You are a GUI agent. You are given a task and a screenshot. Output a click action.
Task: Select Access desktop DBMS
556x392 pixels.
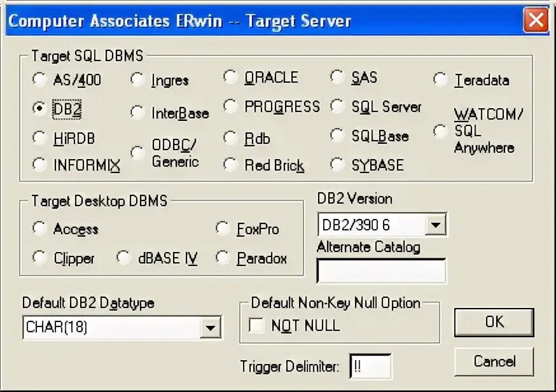tap(39, 228)
